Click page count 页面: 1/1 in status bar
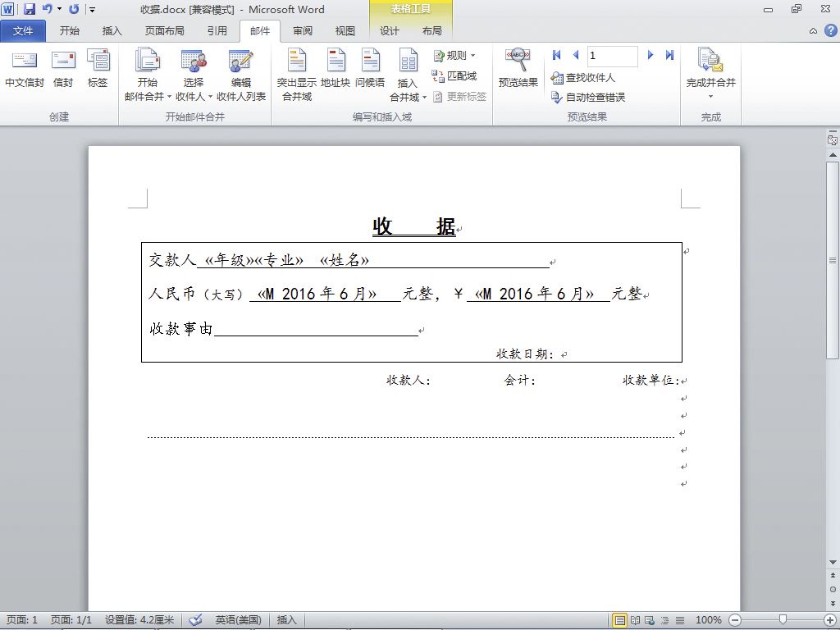Viewport: 840px width, 630px height. click(71, 620)
